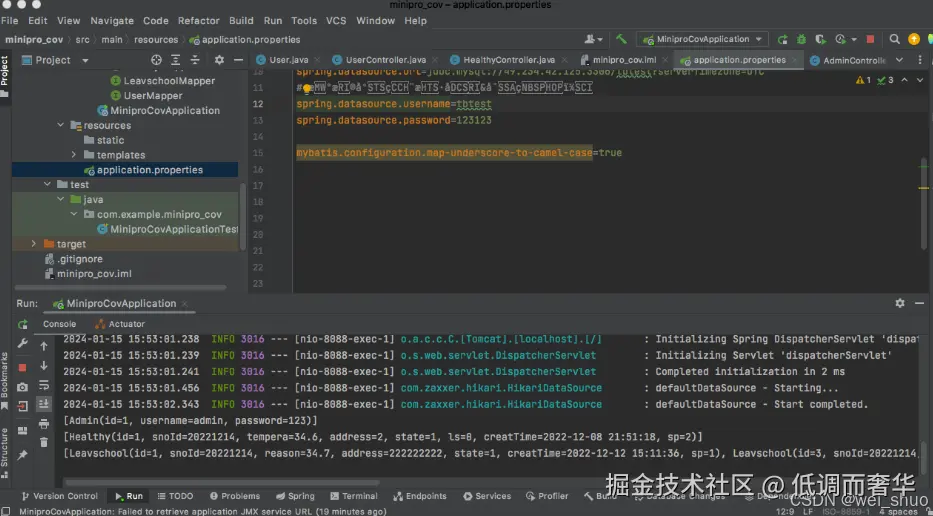Click resources in breadcrumb path
The width and height of the screenshot is (933, 516).
[156, 40]
